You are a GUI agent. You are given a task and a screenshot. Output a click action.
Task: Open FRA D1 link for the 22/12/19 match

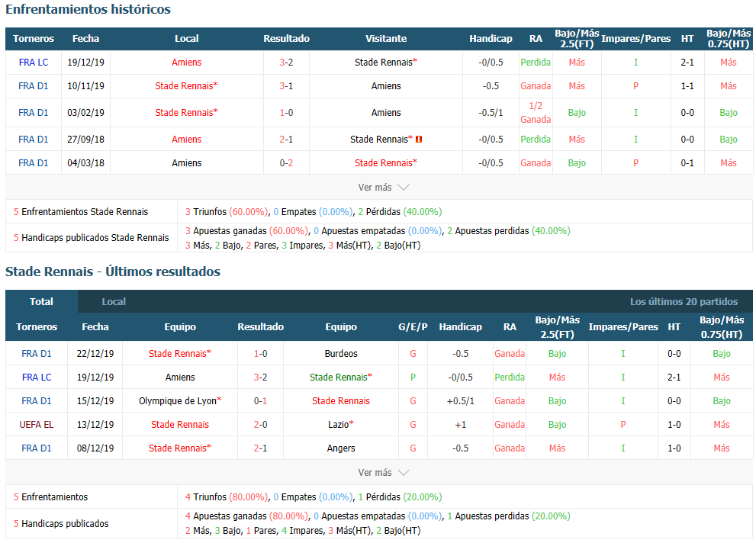tap(36, 354)
